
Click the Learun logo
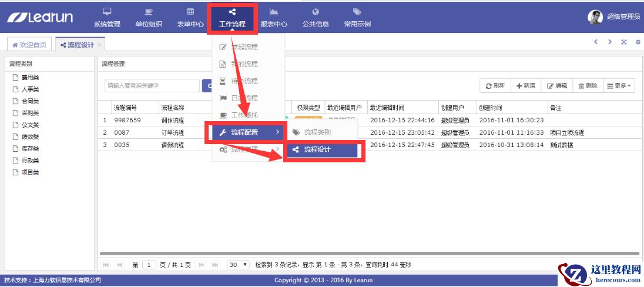[x=40, y=17]
